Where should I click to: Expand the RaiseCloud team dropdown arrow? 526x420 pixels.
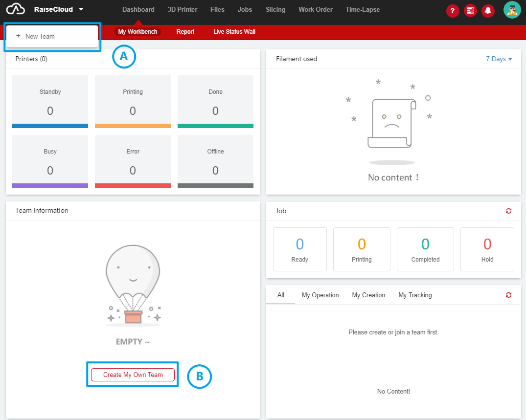tap(81, 9)
